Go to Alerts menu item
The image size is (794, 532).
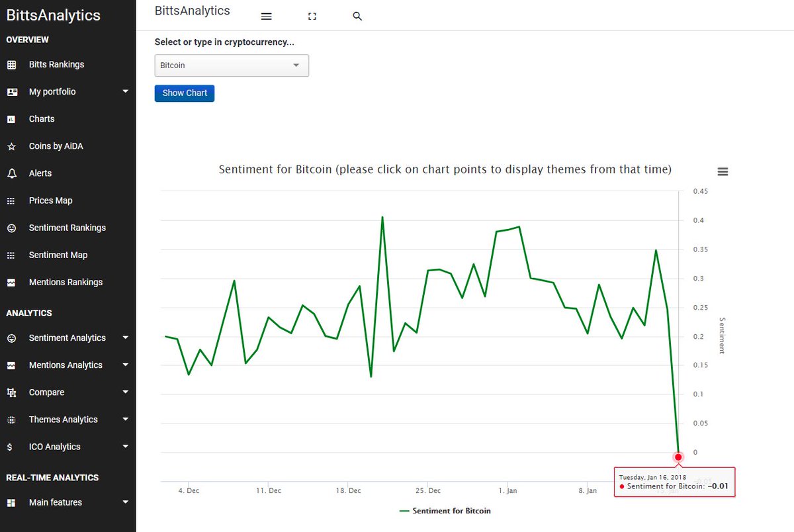40,173
